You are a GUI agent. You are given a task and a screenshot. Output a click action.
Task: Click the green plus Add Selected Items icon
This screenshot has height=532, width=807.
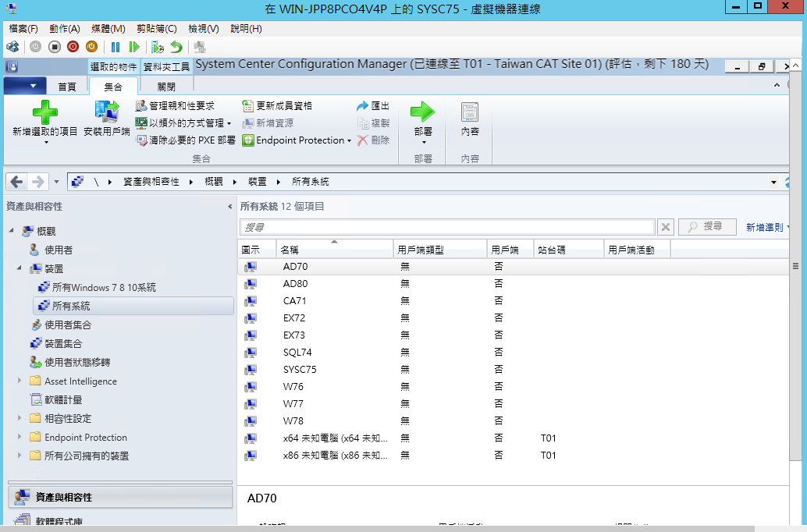(x=45, y=112)
